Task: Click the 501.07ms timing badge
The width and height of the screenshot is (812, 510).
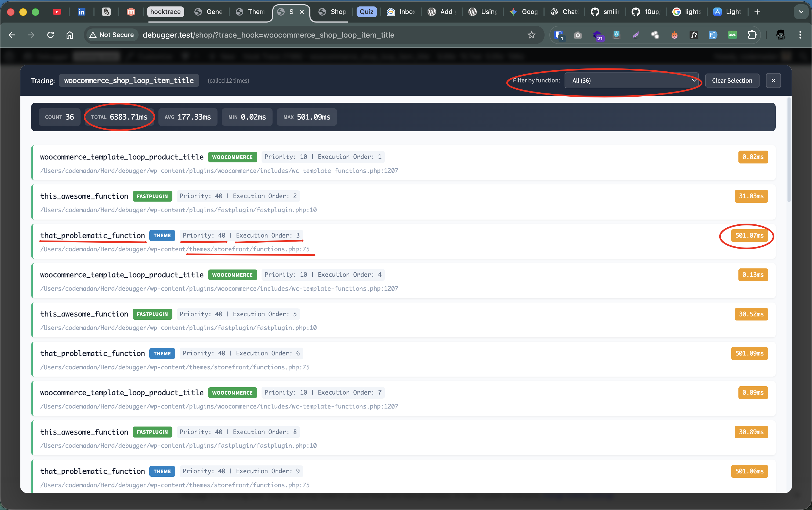Action: [x=749, y=236]
